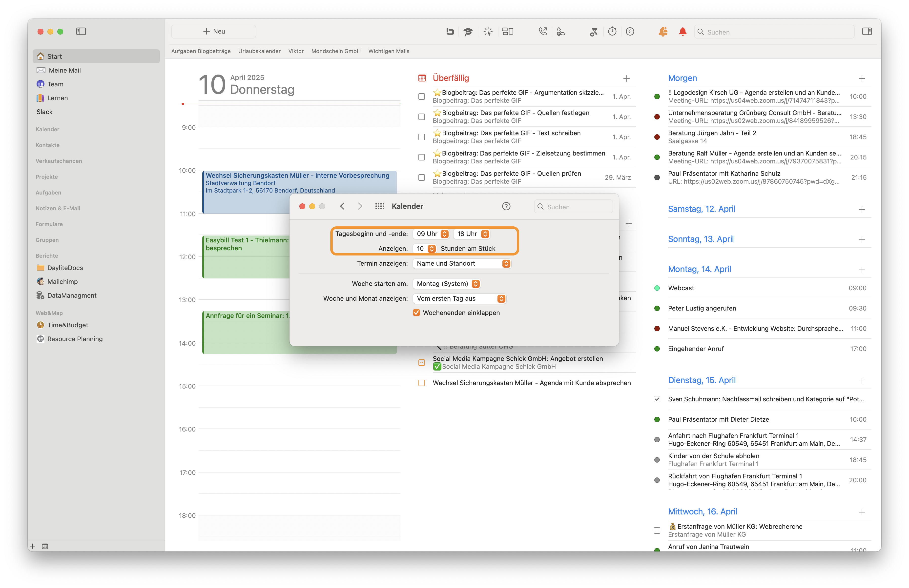Viewport: 909px width, 588px height.
Task: Add an item to Dienstag, 15. April
Action: tap(862, 381)
